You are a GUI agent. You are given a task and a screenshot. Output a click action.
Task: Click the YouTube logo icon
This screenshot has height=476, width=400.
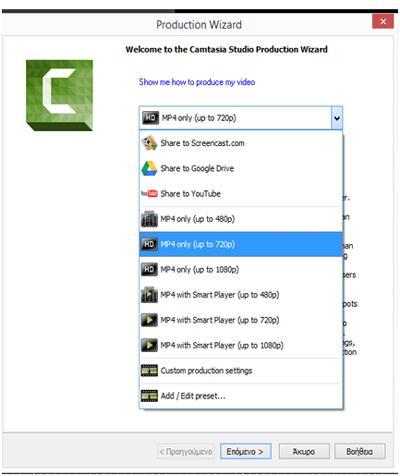coord(149,193)
